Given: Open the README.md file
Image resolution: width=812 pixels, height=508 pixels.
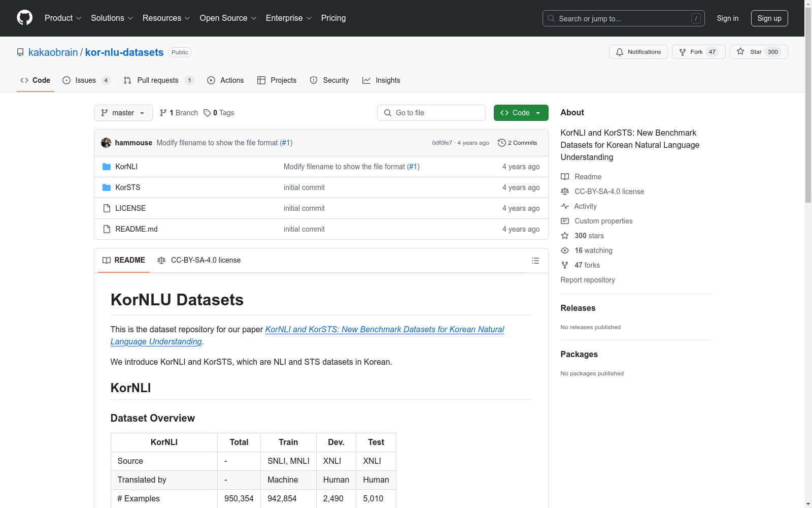Looking at the screenshot, I should pos(137,229).
